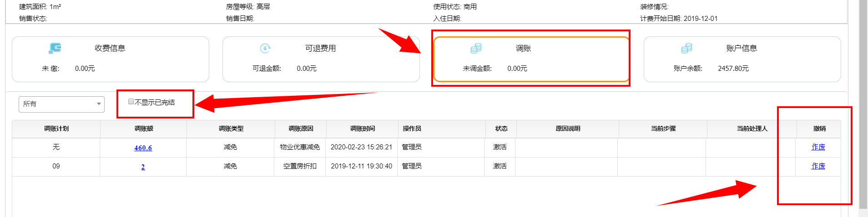The height and width of the screenshot is (217, 868).
Task: Click the yen refund icon in 可退费用 card
Action: tap(265, 48)
